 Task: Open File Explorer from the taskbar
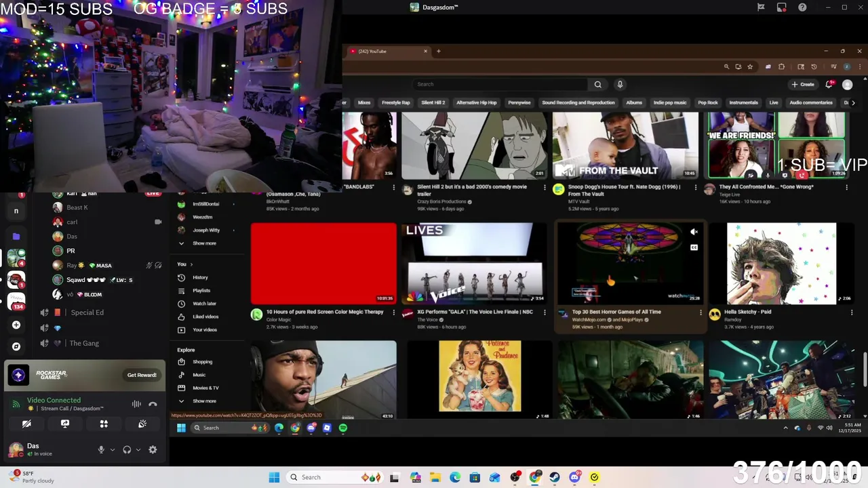point(435,477)
